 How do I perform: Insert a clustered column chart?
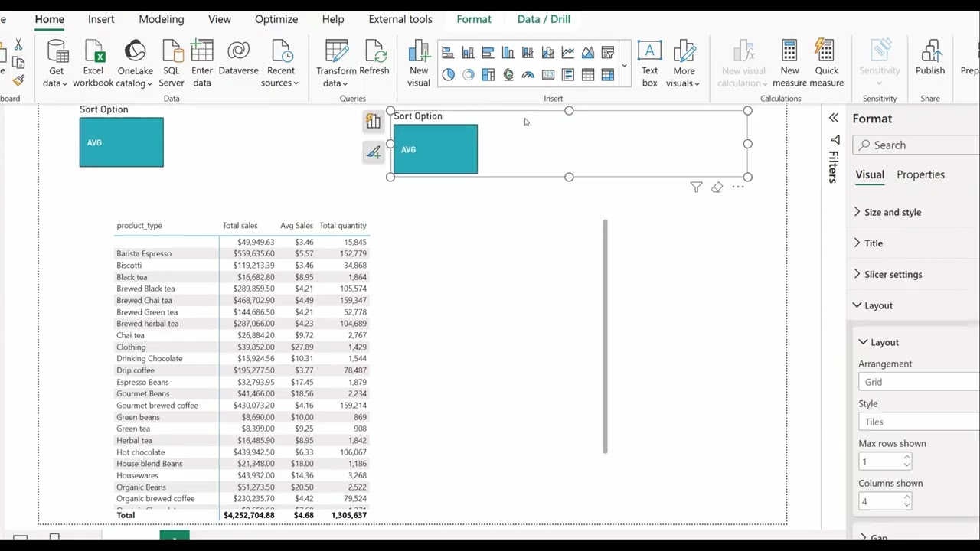point(508,53)
